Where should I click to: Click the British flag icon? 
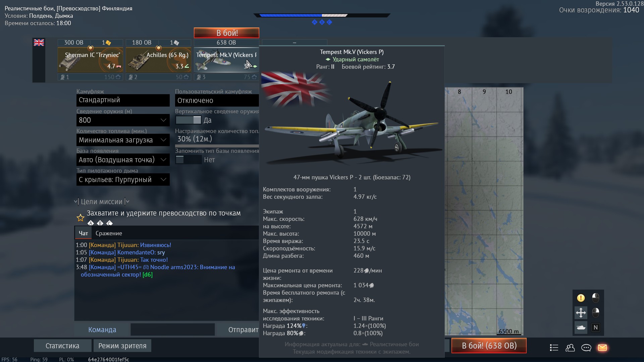(x=39, y=43)
